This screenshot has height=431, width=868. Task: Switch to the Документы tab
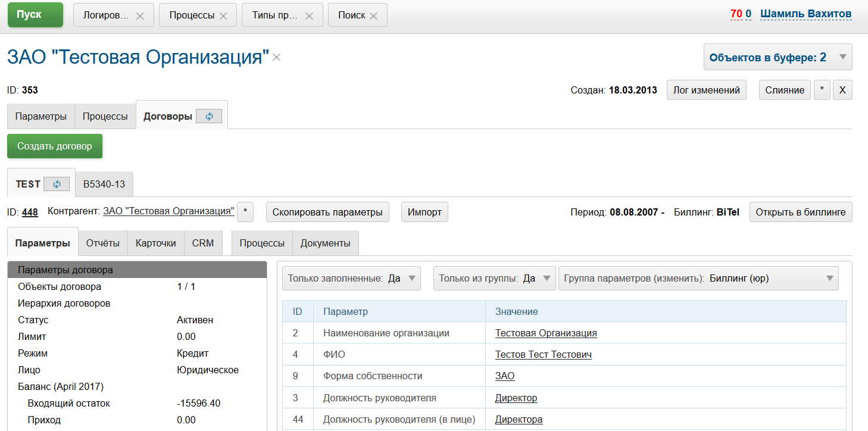click(325, 243)
